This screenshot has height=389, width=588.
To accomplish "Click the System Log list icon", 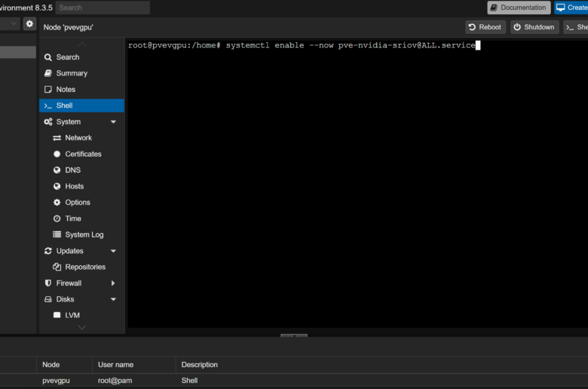I will (x=57, y=234).
